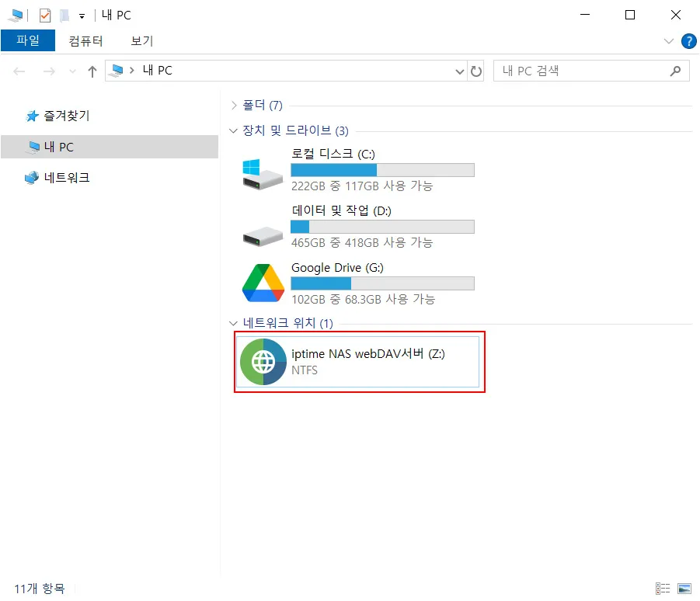This screenshot has width=700, height=601.
Task: Select the iptime NAS webDAV globe icon
Action: (263, 362)
